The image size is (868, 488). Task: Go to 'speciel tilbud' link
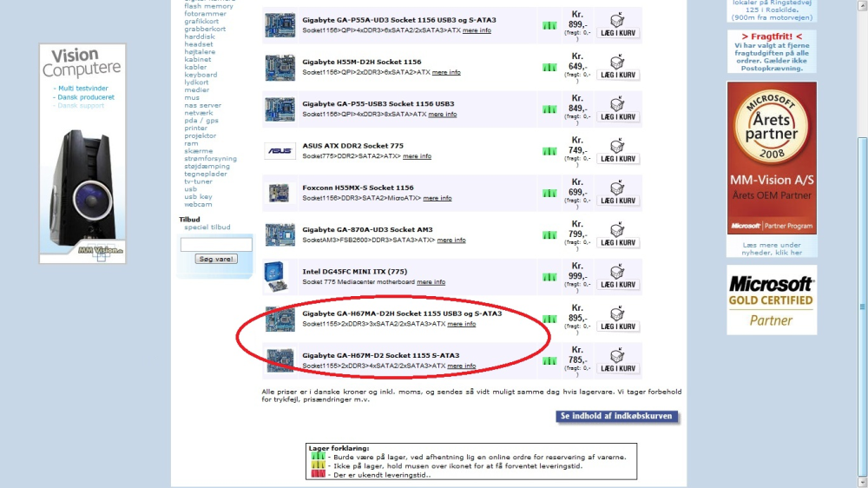click(207, 228)
